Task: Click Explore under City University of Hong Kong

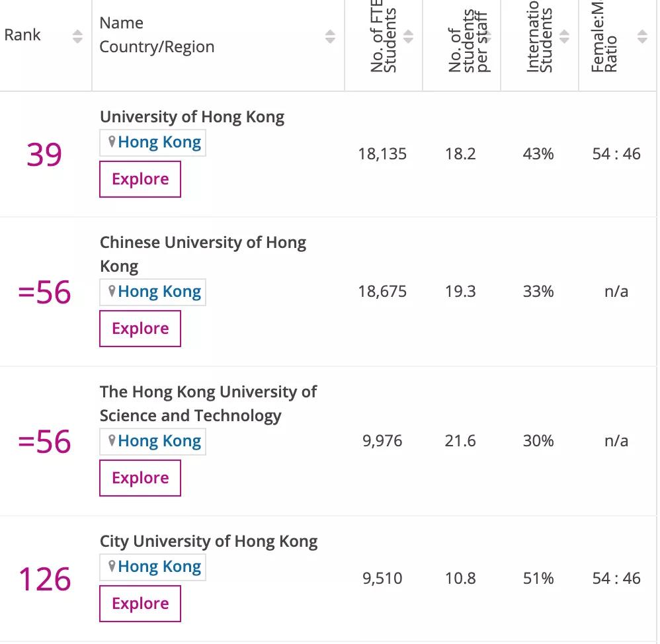Action: click(140, 603)
